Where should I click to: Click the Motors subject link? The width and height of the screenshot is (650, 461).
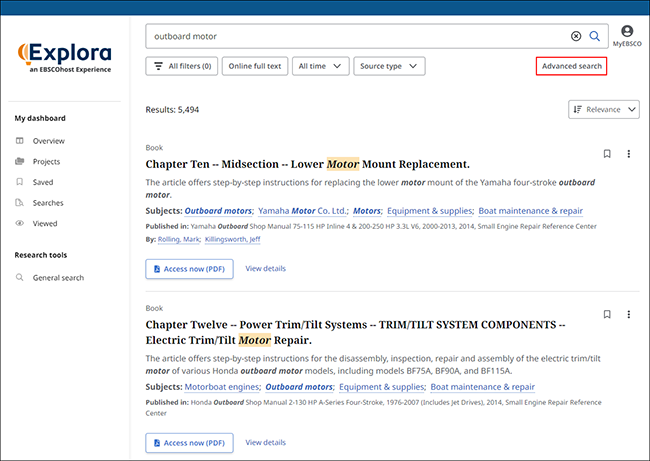point(367,211)
